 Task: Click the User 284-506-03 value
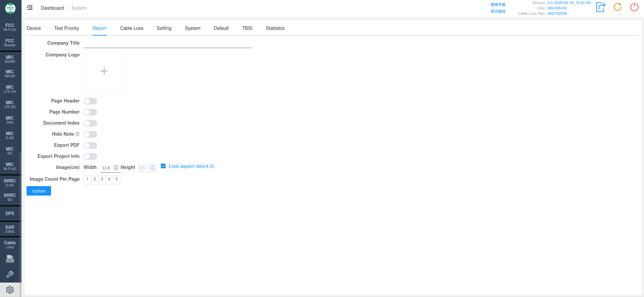[x=557, y=8]
